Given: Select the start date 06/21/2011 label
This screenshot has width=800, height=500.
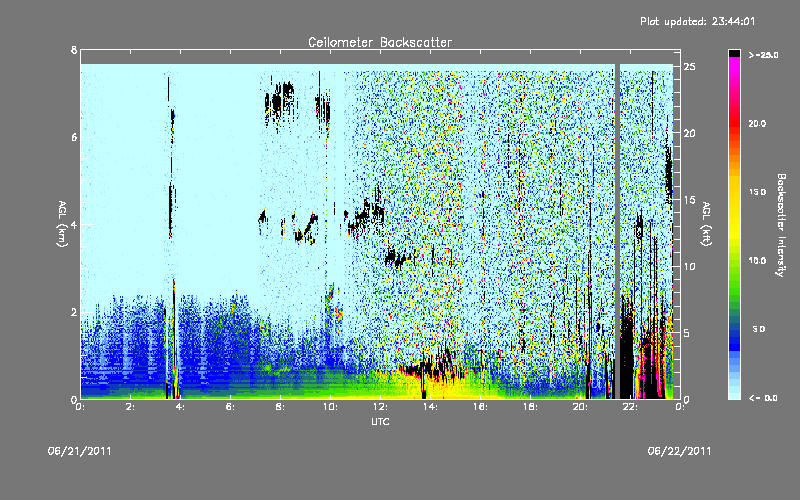Looking at the screenshot, I should tap(80, 451).
